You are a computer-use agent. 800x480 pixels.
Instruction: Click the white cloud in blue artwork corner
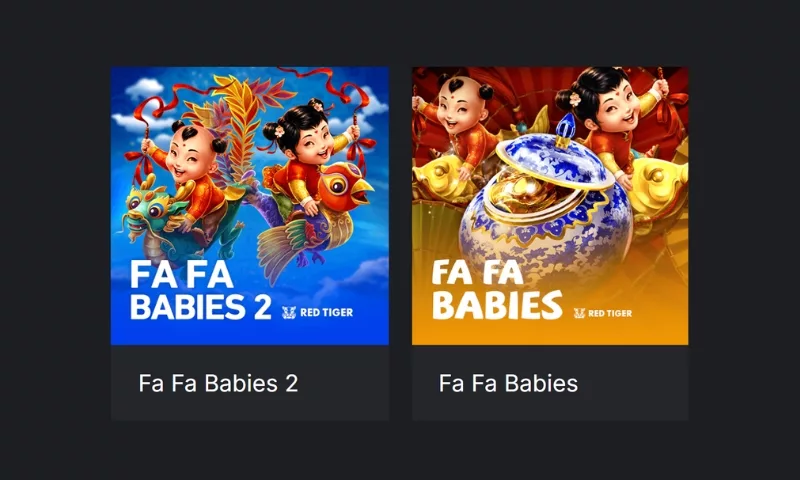pos(145,89)
